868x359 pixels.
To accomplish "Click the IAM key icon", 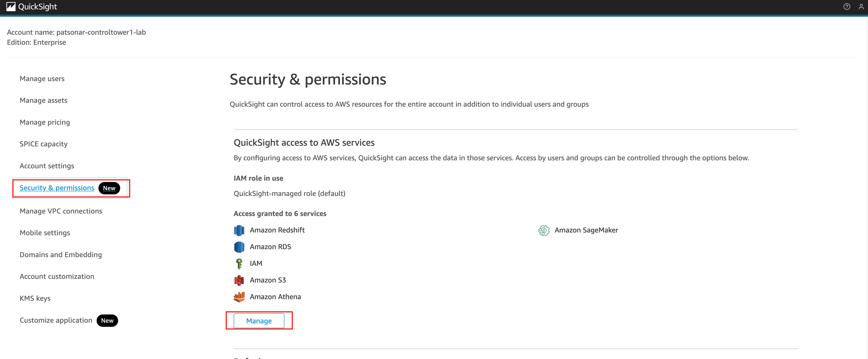I will 239,263.
